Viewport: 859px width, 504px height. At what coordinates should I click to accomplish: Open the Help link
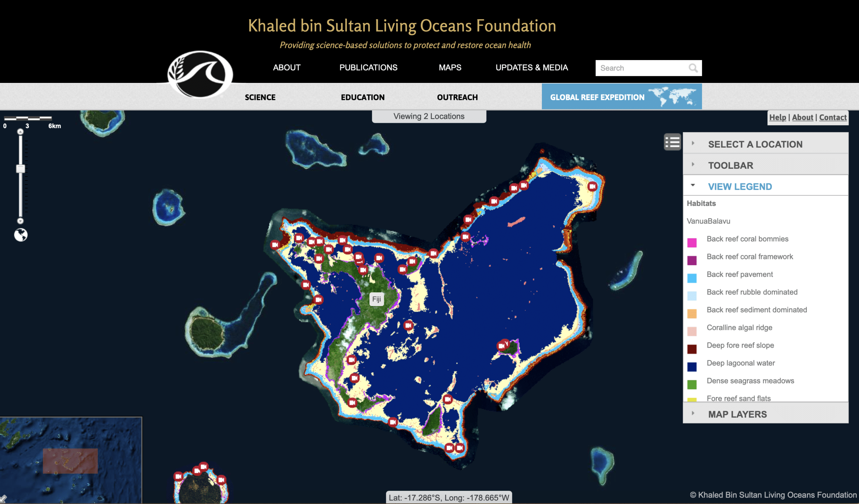click(777, 117)
